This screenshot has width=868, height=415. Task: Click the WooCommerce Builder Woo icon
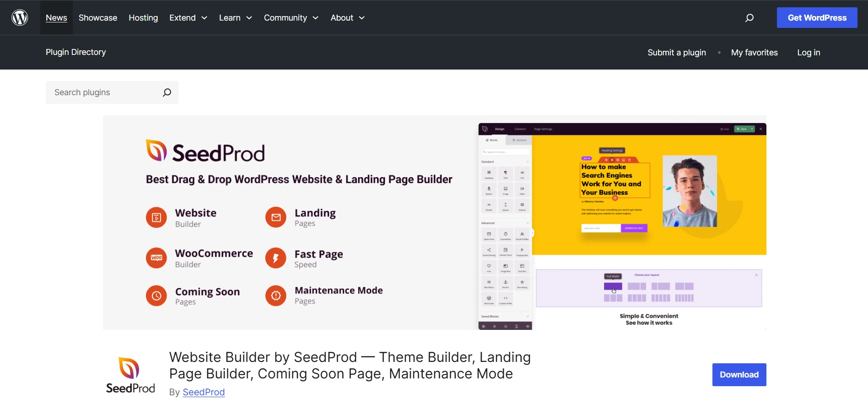pyautogui.click(x=156, y=258)
